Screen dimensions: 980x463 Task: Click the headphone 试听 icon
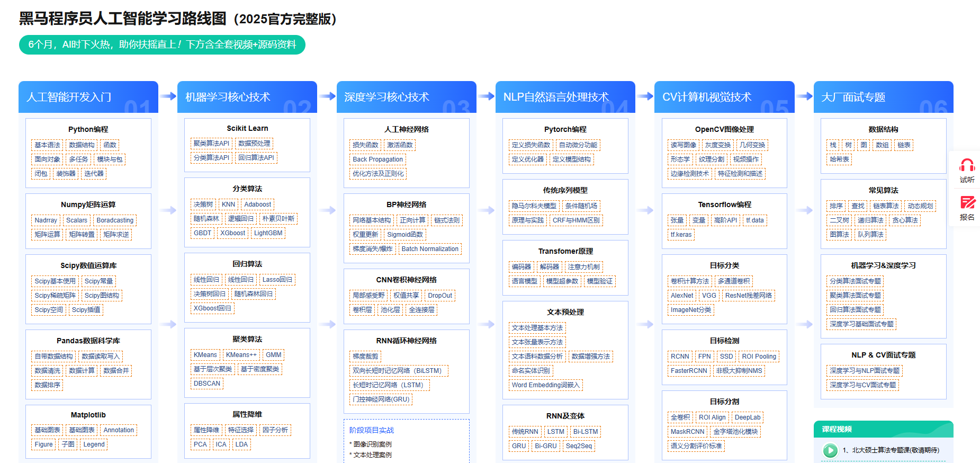coord(967,166)
